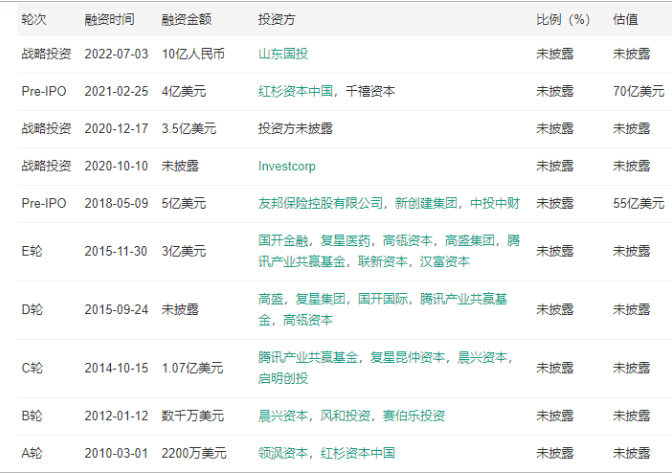This screenshot has width=672, height=474.
Task: Select the amount 4亿美元
Action: (183, 91)
